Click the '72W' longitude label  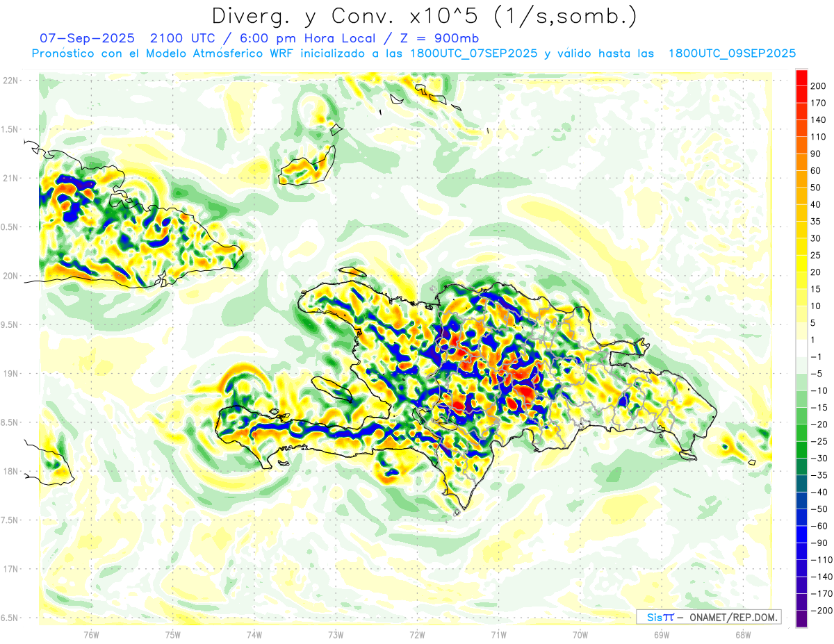tap(417, 635)
